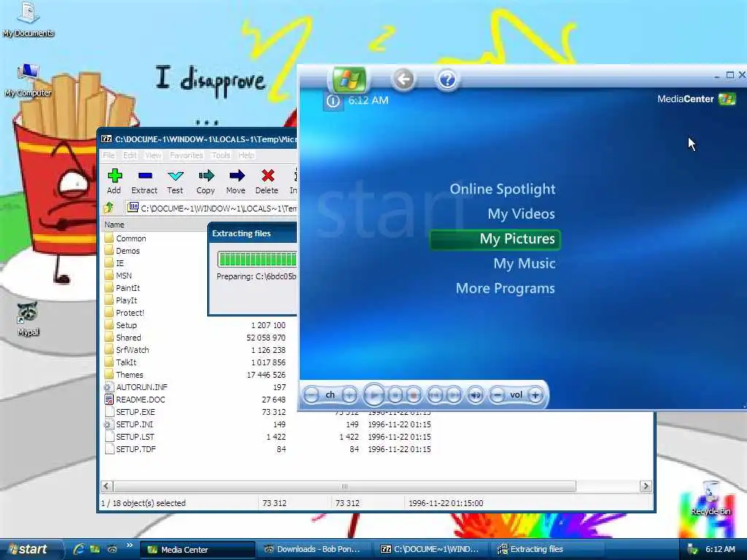Select the Shared folder row

[x=194, y=338]
